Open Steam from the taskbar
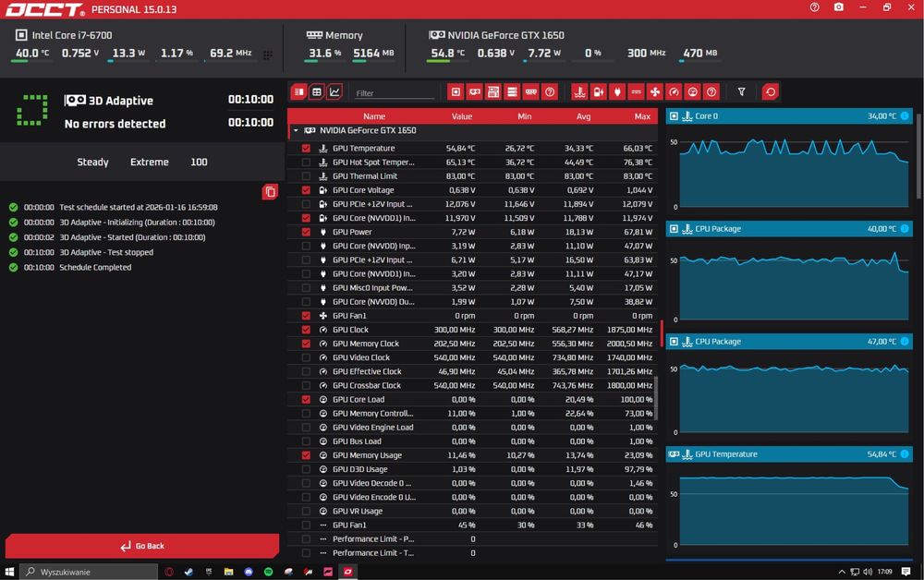924x580 pixels. pyautogui.click(x=188, y=572)
